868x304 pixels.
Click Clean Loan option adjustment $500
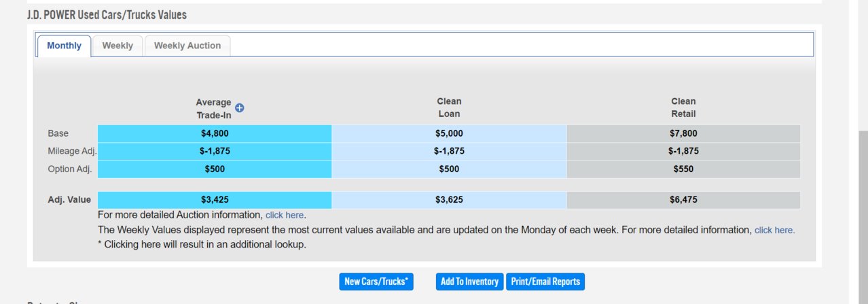point(449,169)
